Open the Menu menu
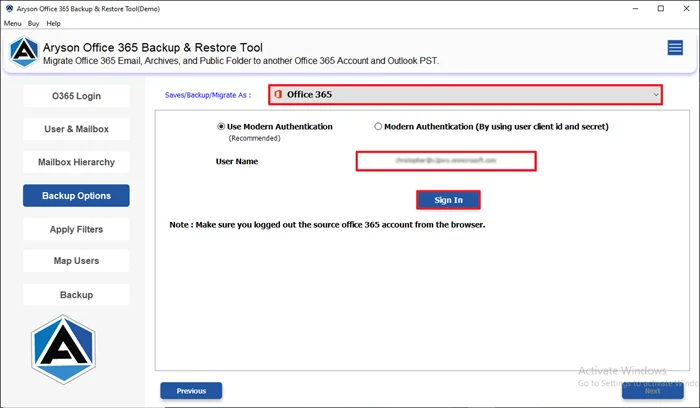The image size is (700, 408). coord(12,23)
